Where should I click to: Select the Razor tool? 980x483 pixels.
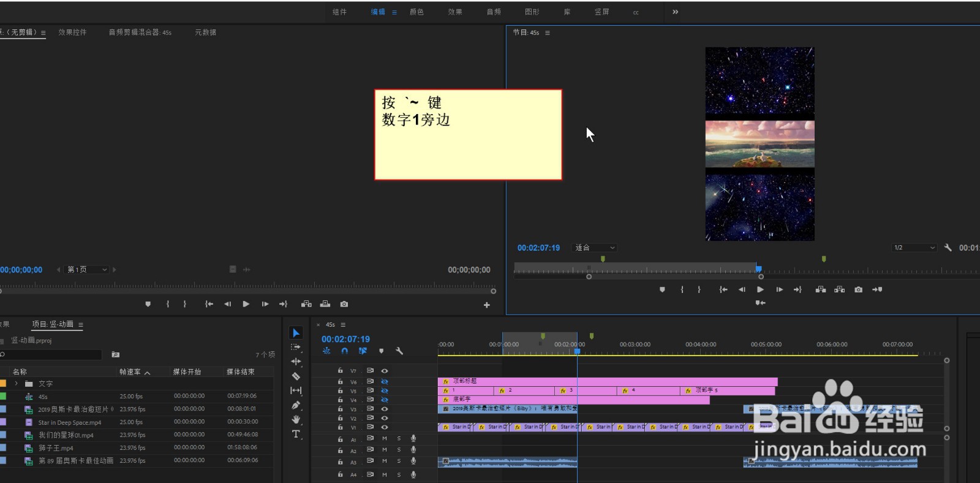tap(296, 376)
